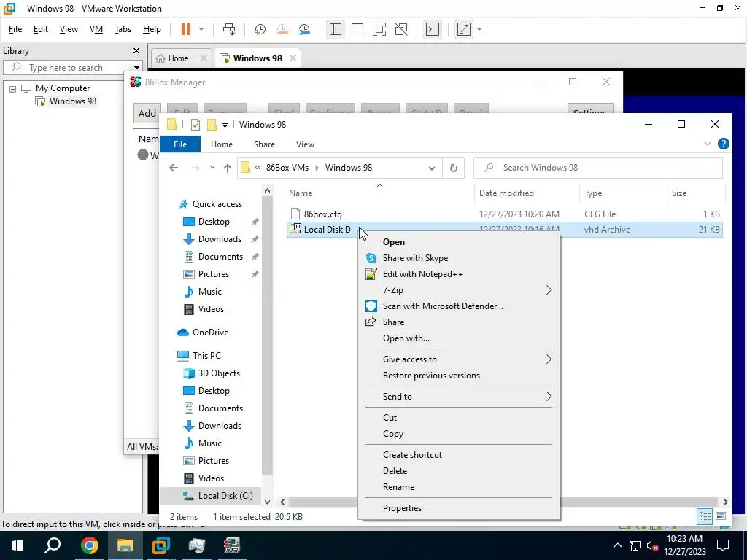Click the 86Box VMs breadcrumb
This screenshot has height=560, width=747.
[287, 168]
